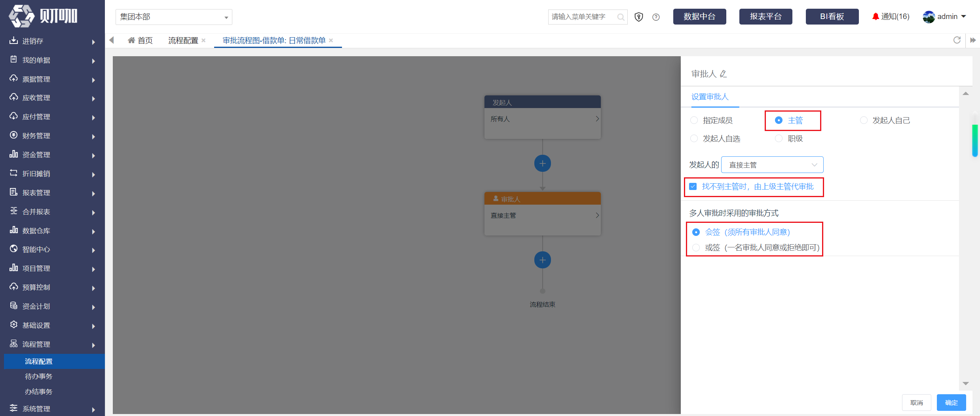Viewport: 980px width, 416px height.
Task: Click the notification bell icon
Action: pos(875,17)
